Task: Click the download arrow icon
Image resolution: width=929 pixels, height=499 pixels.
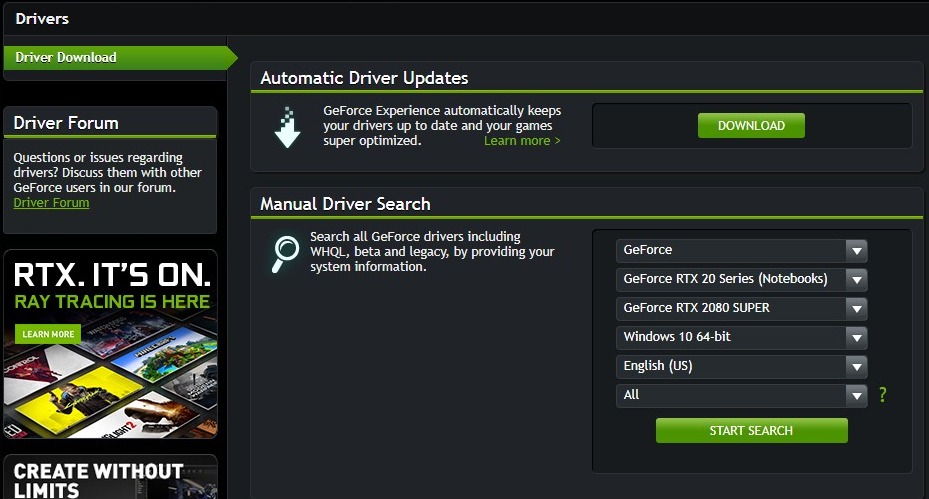Action: (287, 127)
